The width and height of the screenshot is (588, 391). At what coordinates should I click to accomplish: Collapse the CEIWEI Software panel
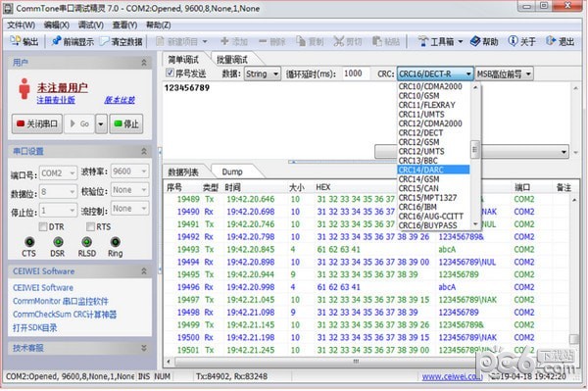pos(144,271)
